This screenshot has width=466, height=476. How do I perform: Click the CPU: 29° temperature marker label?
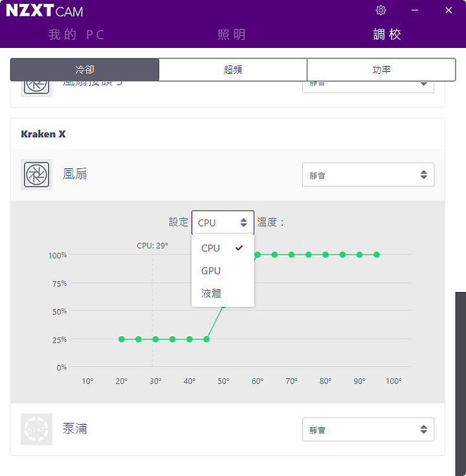(152, 245)
